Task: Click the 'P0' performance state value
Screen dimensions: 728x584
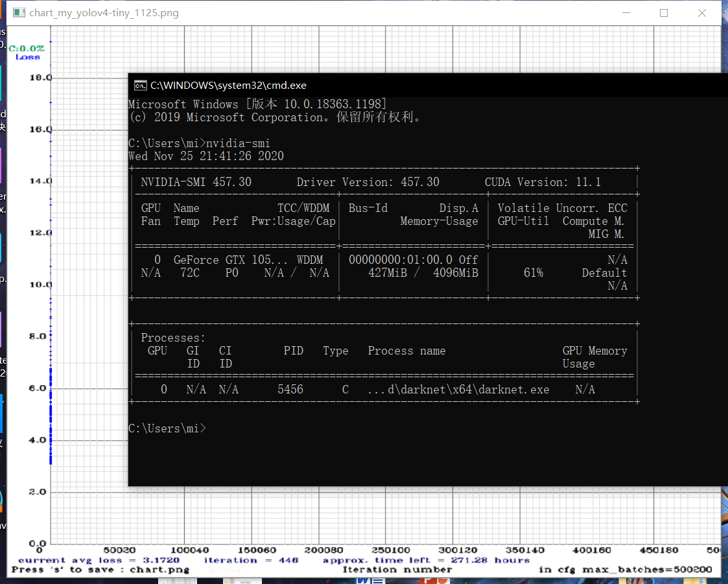Action: coord(231,273)
